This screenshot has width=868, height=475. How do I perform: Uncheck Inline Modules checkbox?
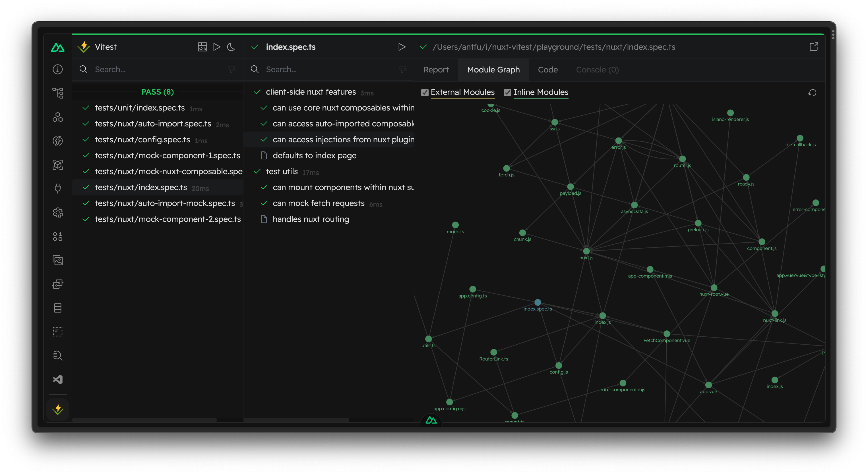pyautogui.click(x=507, y=93)
